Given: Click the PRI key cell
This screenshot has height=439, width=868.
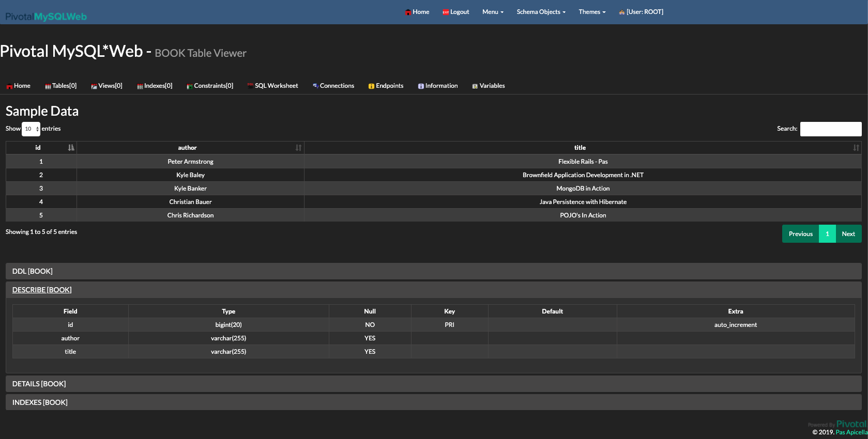Looking at the screenshot, I should 449,325.
